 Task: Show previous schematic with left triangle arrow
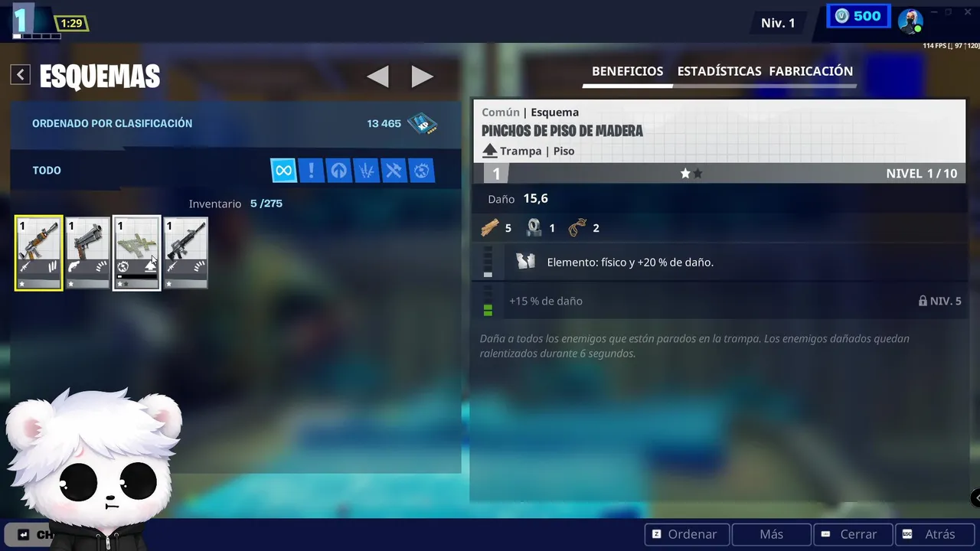377,76
